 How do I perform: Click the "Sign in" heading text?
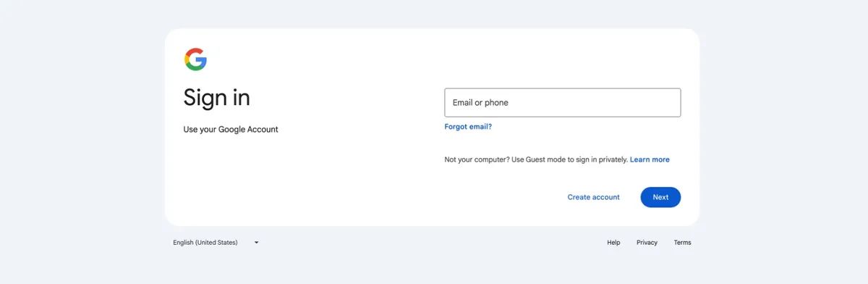[x=216, y=98]
